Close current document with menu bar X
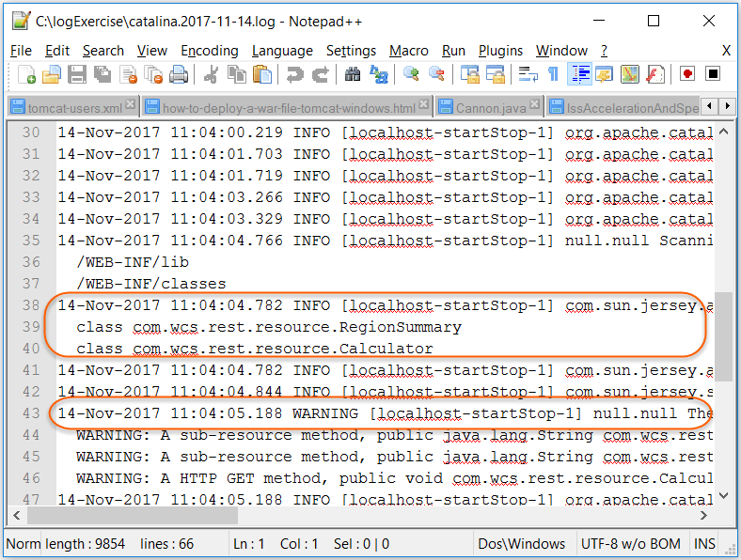The height and width of the screenshot is (560, 741). (x=726, y=51)
